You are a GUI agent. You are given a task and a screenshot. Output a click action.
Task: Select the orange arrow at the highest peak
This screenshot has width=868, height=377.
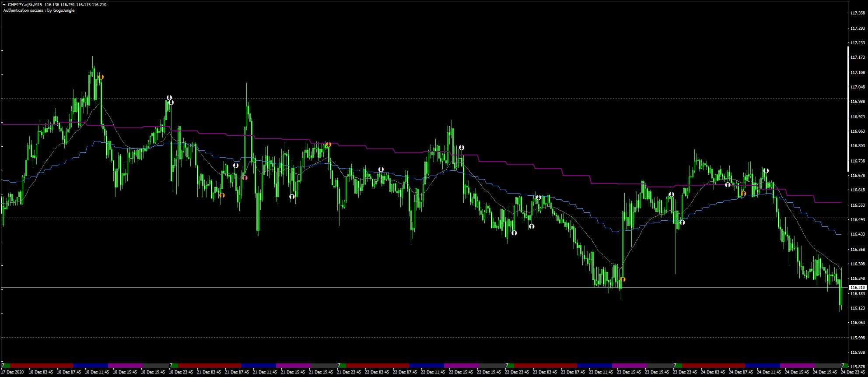pyautogui.click(x=101, y=77)
